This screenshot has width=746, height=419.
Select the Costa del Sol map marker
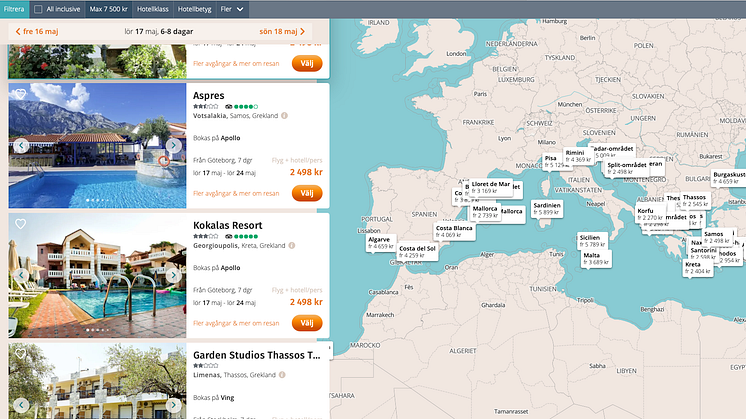click(417, 252)
